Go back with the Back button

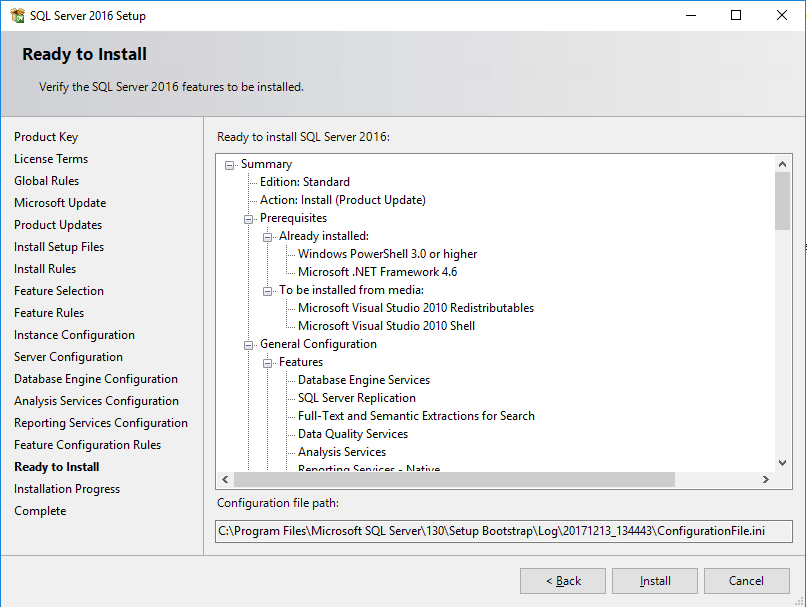pyautogui.click(x=563, y=581)
